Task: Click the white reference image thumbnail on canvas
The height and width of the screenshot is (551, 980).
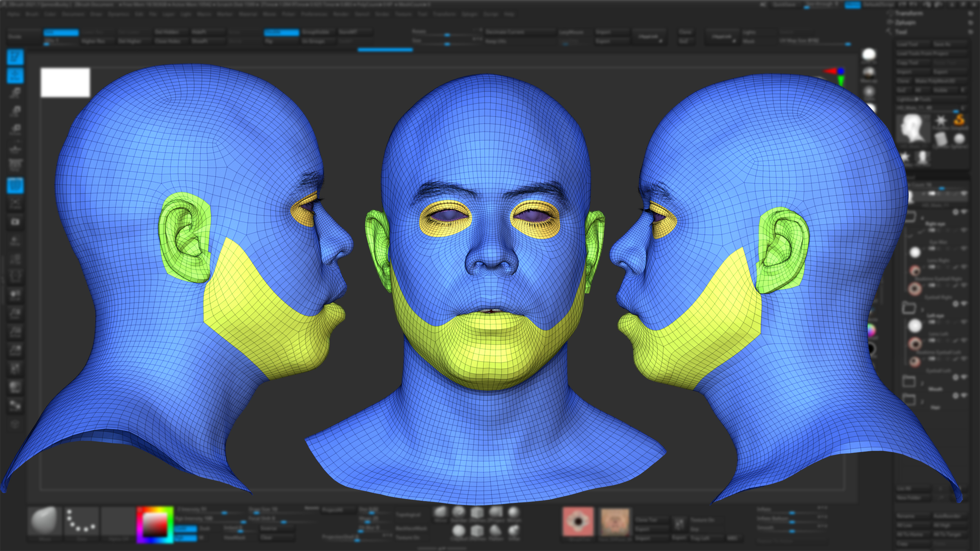Action: coord(65,82)
